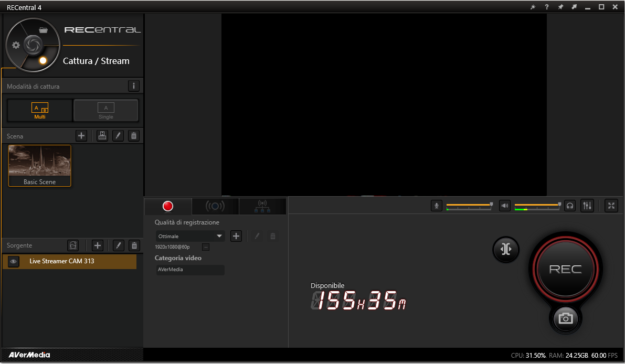Click the round split-arrows button beside REC
Screen dimensions: 625x364
click(x=506, y=249)
